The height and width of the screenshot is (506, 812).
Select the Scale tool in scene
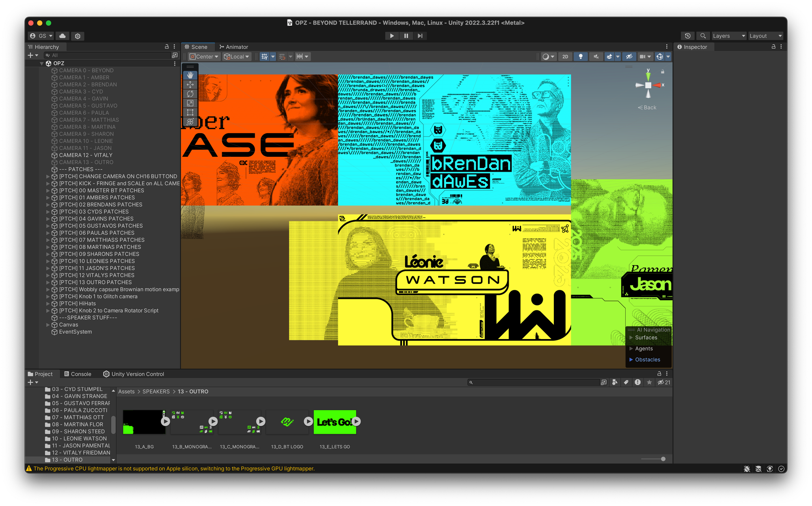click(190, 103)
